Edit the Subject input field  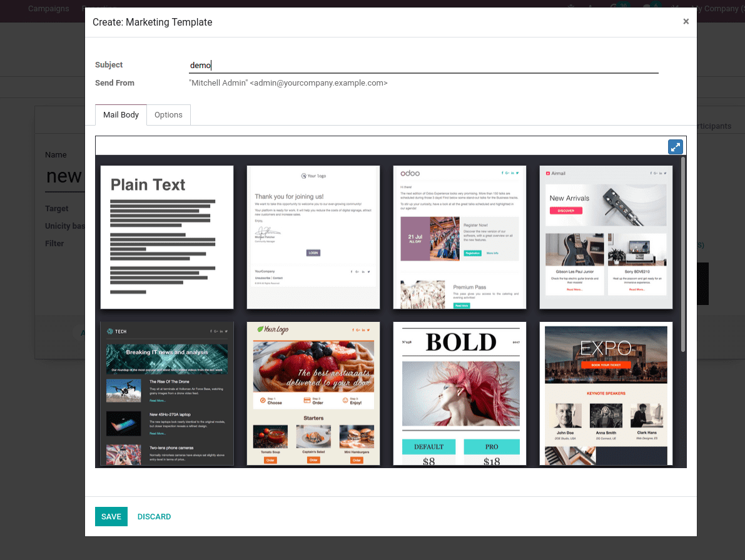point(423,65)
